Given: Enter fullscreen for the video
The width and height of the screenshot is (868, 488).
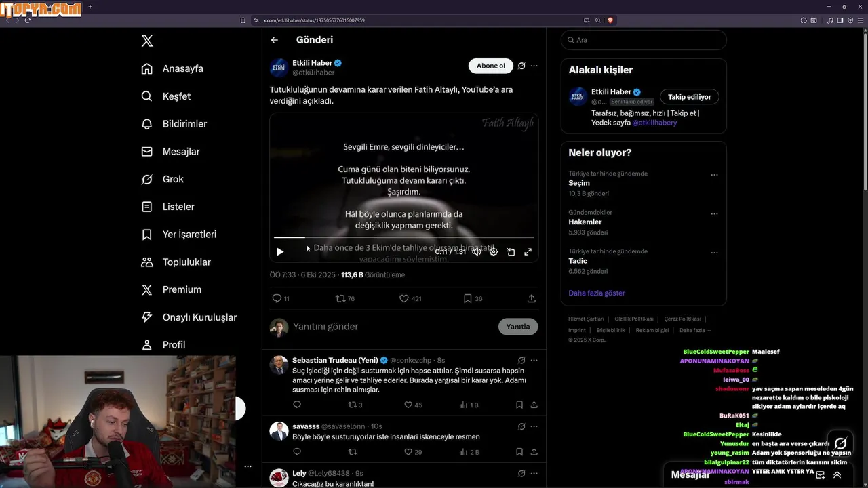Looking at the screenshot, I should pyautogui.click(x=528, y=251).
